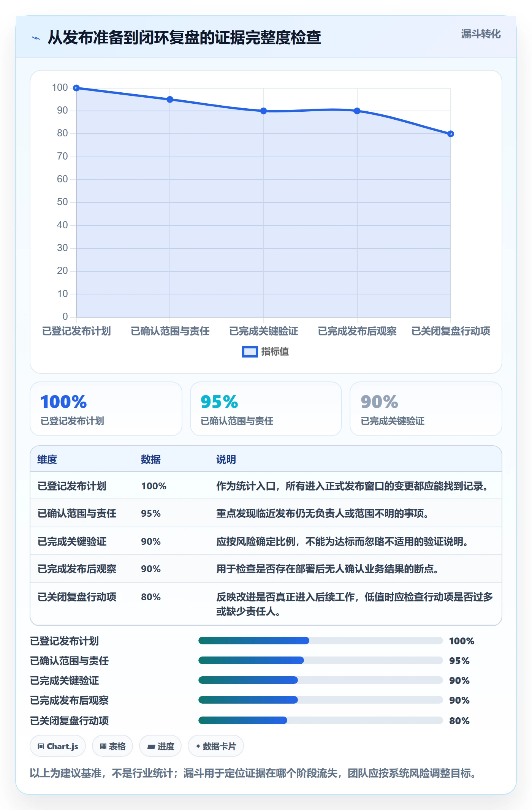Click the chart data point at 已关闭复盘行动项
Viewport: 532px width, 810px height.
pos(451,134)
